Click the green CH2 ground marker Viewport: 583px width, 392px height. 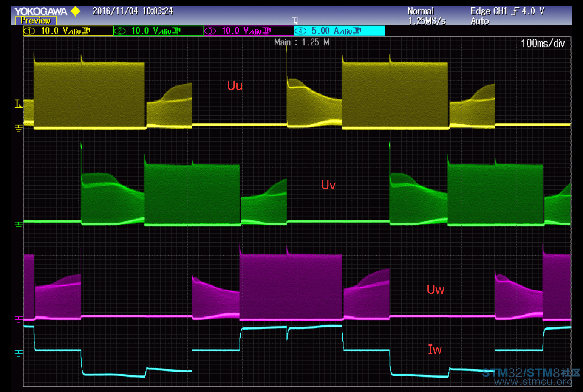click(x=18, y=225)
